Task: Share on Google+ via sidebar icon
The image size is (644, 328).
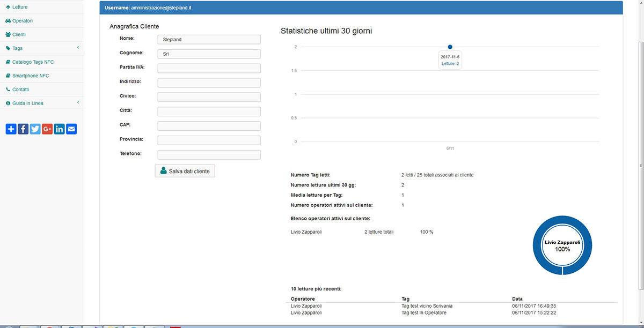Action: [x=47, y=129]
